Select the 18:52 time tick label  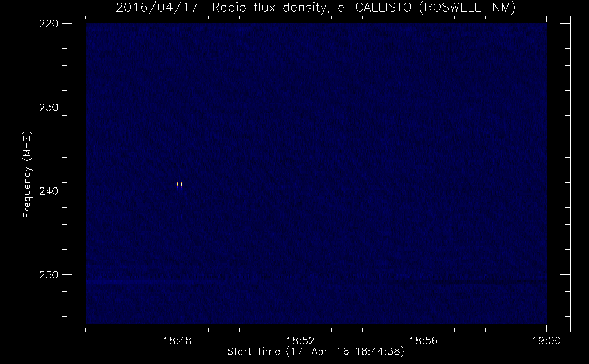coord(301,341)
